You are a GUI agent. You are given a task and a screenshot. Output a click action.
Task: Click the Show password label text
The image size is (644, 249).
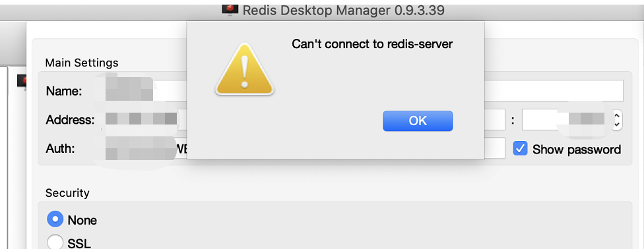577,150
